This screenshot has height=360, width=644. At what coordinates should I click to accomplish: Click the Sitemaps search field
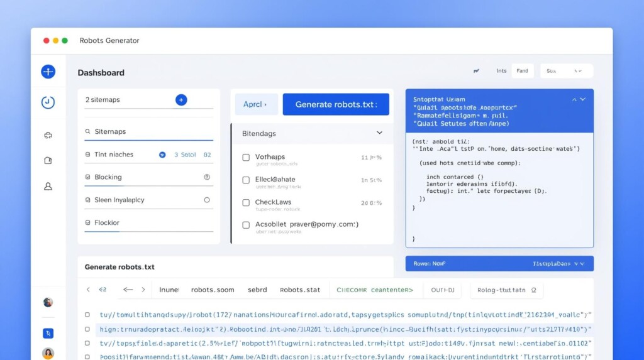coord(148,132)
